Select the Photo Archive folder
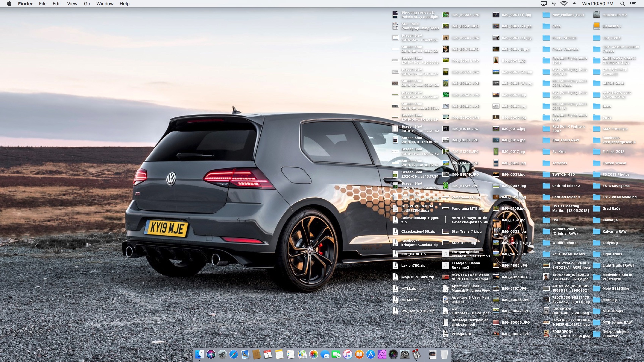This screenshot has width=644, height=362. point(559,38)
